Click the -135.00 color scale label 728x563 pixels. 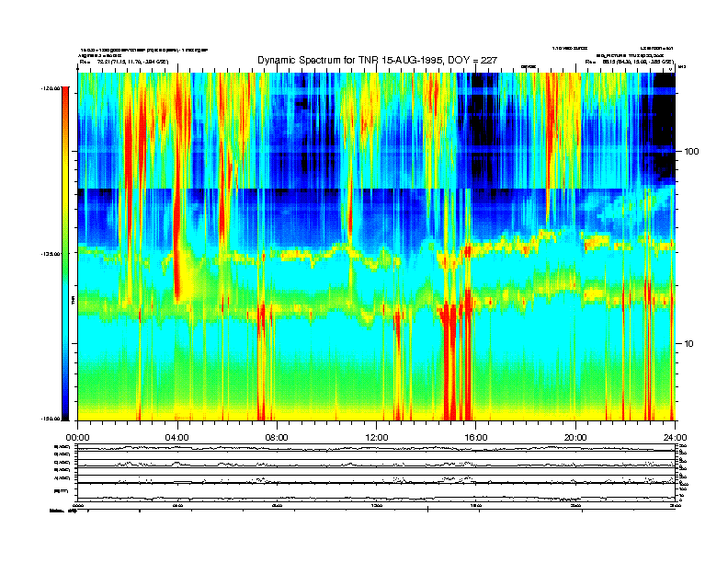tap(51, 254)
